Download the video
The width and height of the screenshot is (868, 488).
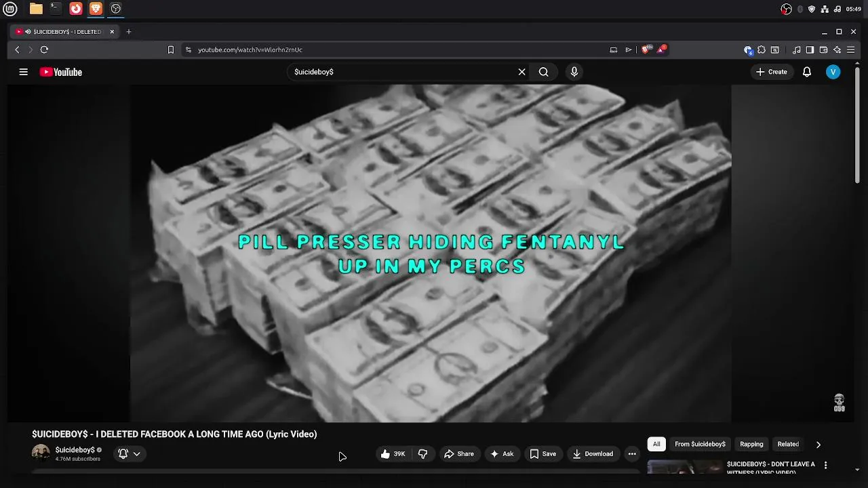click(x=592, y=454)
